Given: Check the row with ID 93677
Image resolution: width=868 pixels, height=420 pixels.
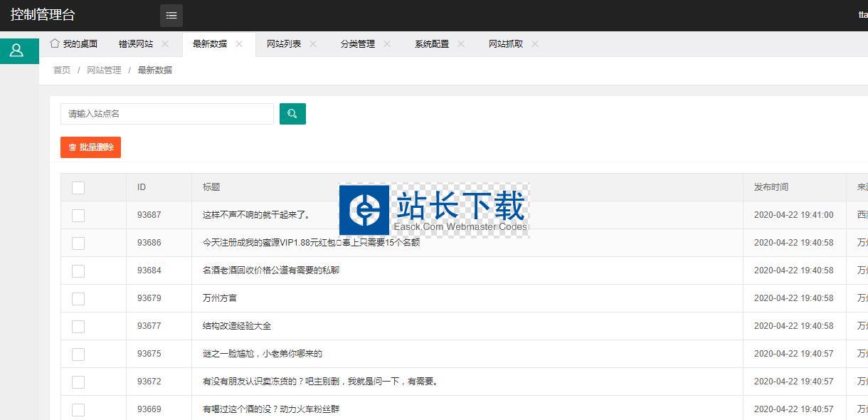Looking at the screenshot, I should [78, 327].
